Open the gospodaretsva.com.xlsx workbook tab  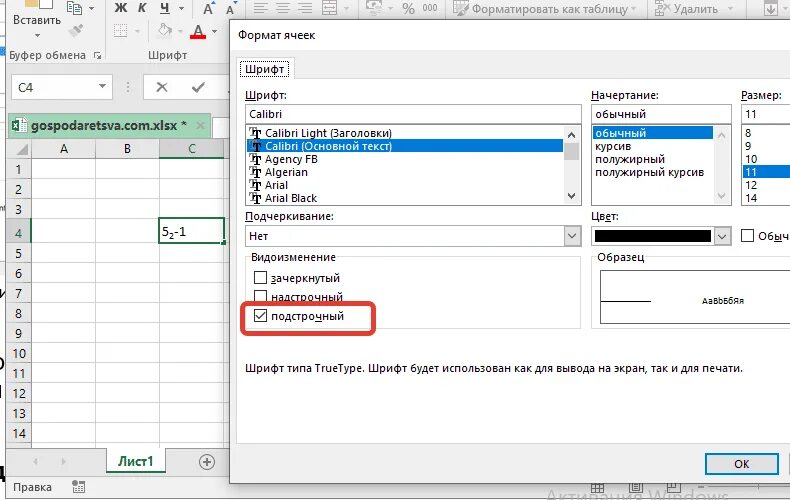pyautogui.click(x=104, y=126)
